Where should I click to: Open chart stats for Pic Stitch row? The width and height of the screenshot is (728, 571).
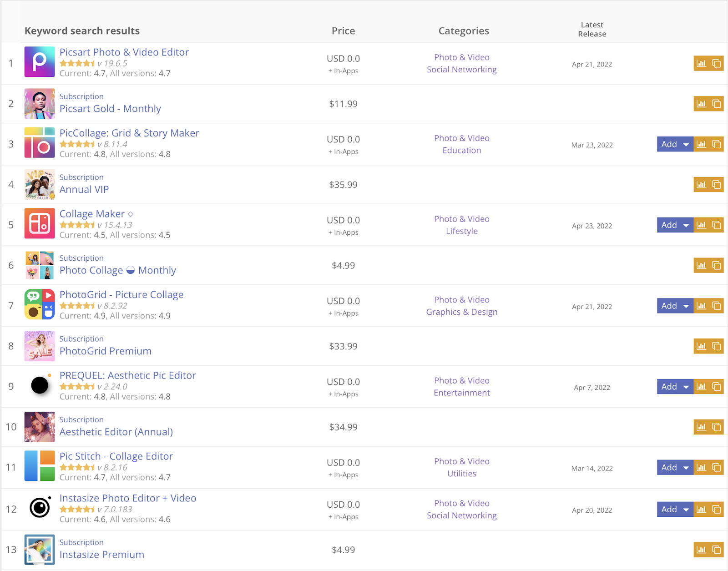701,467
